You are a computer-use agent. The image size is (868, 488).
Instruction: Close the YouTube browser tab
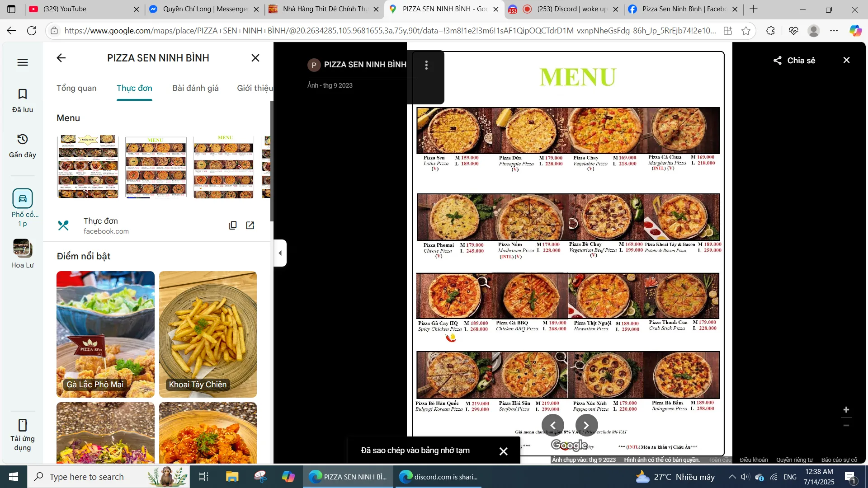click(x=136, y=9)
